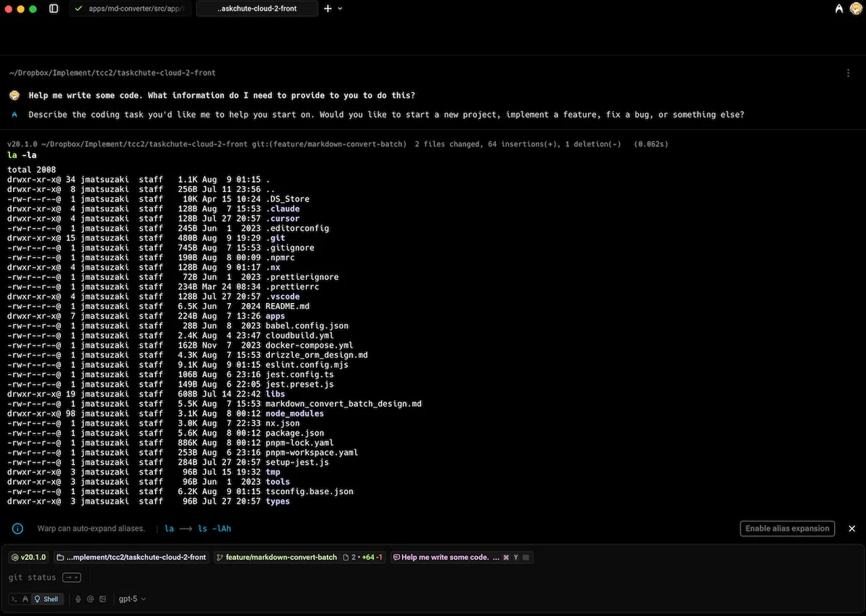Select the ..askchute-cloud-2-front tab
This screenshot has width=866, height=616.
[256, 9]
